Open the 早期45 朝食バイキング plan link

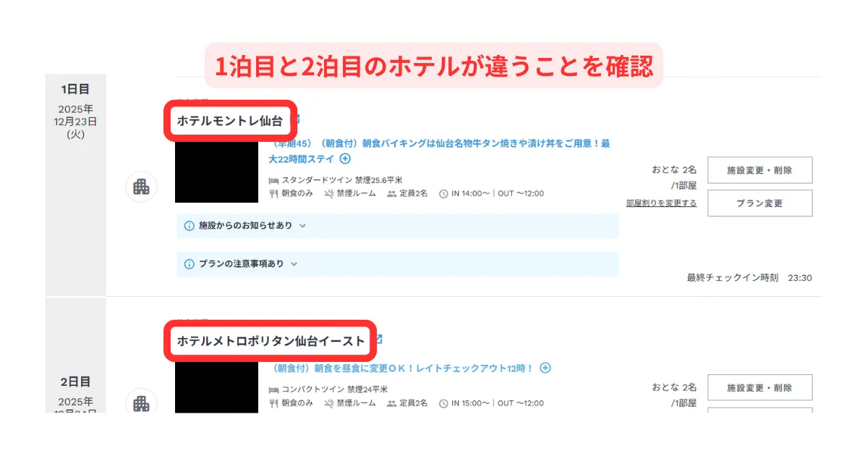[x=441, y=151]
